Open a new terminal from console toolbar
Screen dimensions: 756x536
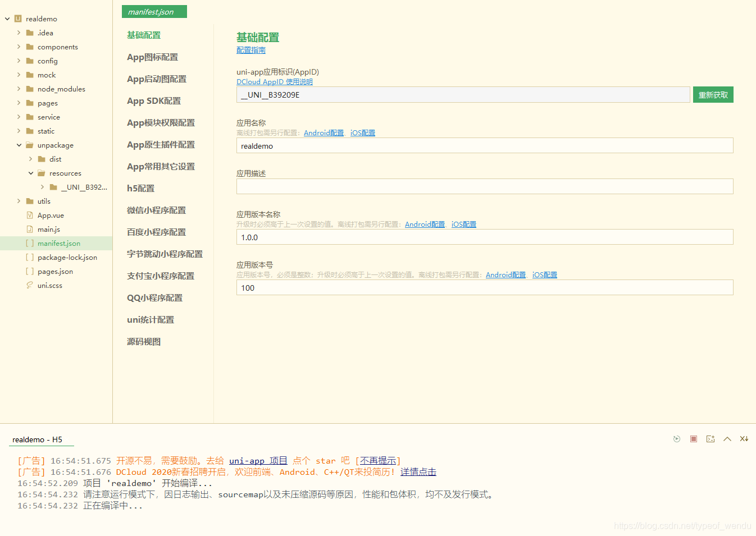[x=711, y=439]
